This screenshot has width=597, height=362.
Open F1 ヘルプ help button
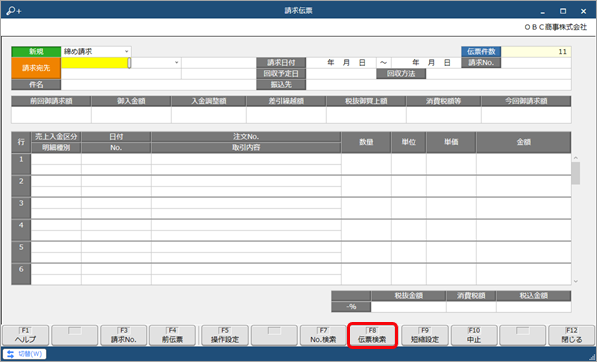click(26, 335)
